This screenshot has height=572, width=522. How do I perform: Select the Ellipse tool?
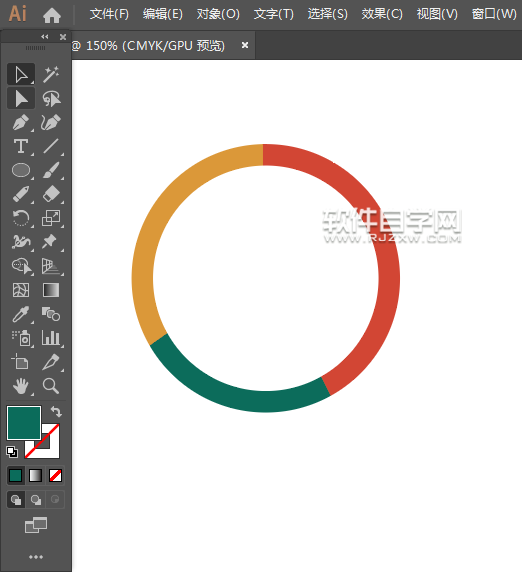[21, 170]
